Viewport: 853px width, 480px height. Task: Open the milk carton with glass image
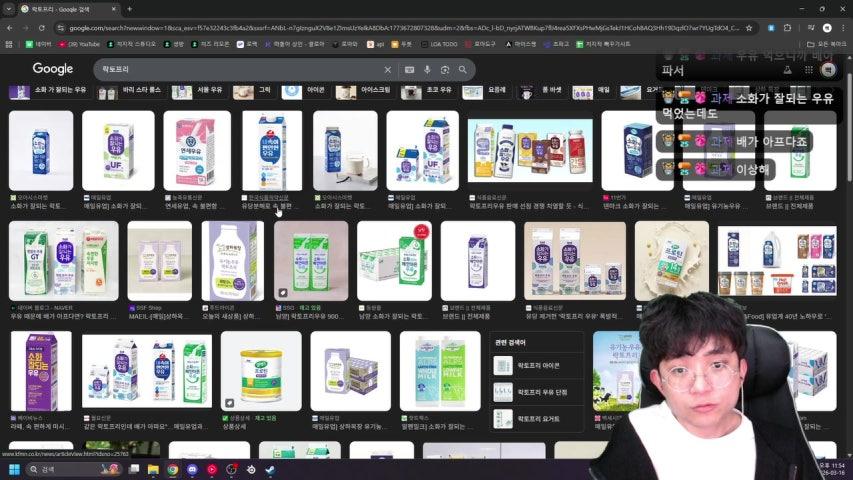345,151
